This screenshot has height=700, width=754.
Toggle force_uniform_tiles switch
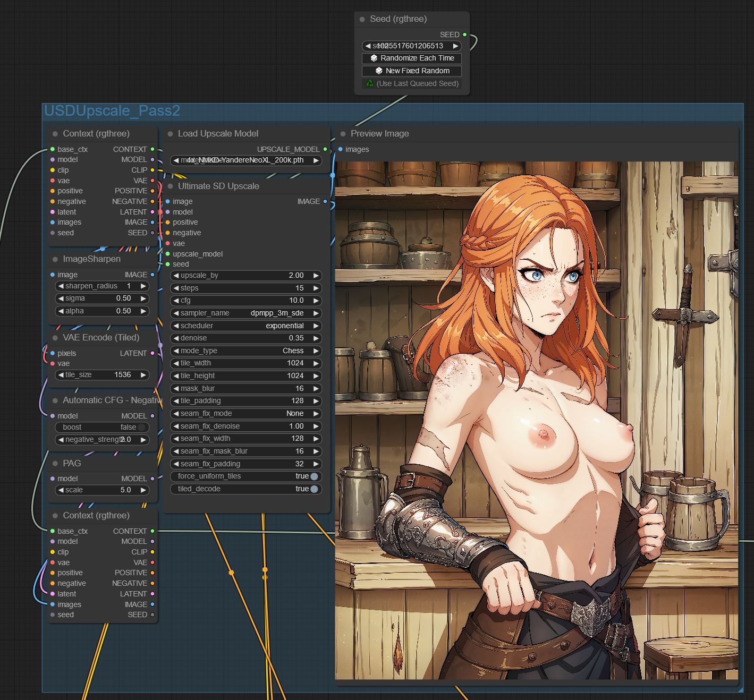coord(314,476)
